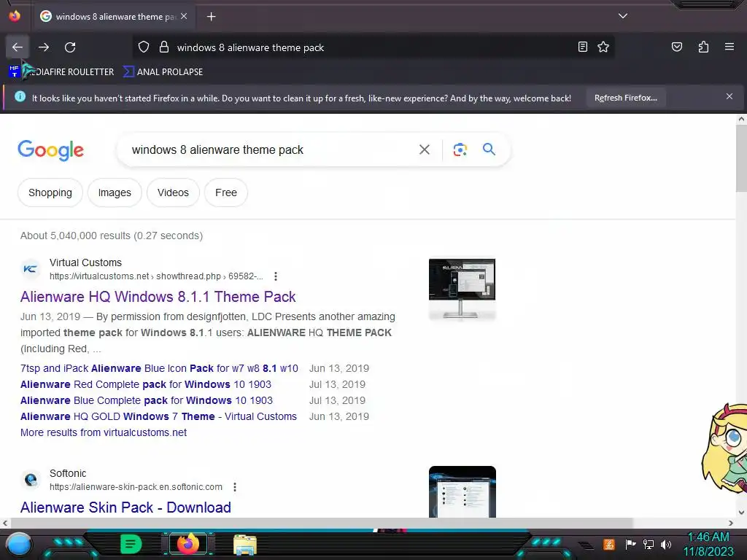This screenshot has width=747, height=560.
Task: Click the Refresh Firefox button
Action: [x=625, y=98]
